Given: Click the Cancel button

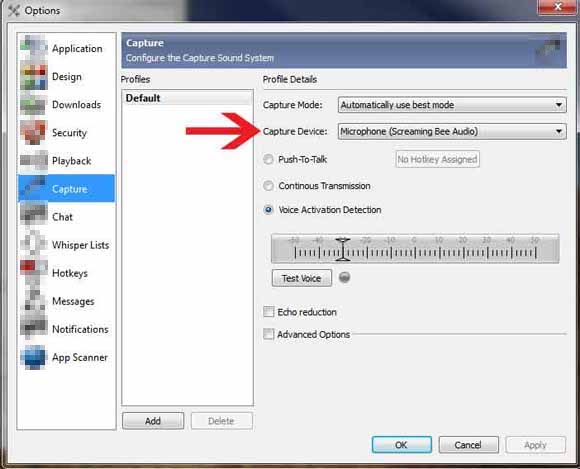Looking at the screenshot, I should click(x=468, y=445).
